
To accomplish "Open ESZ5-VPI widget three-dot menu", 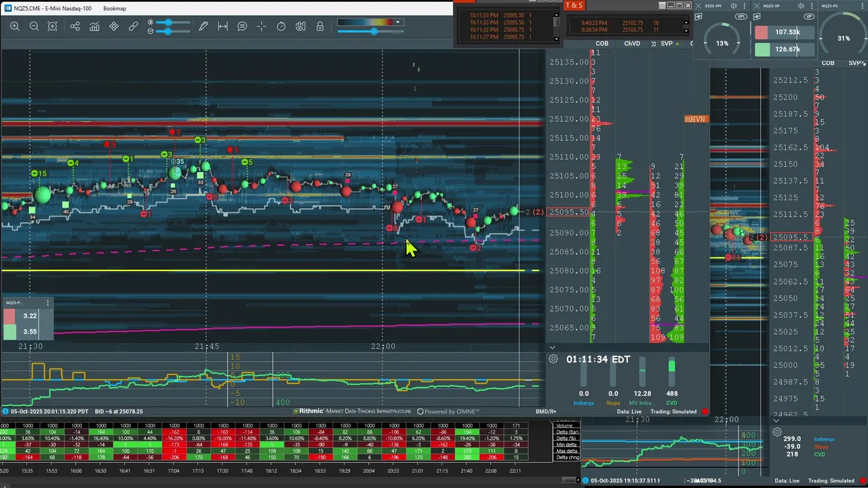I will tap(744, 6).
